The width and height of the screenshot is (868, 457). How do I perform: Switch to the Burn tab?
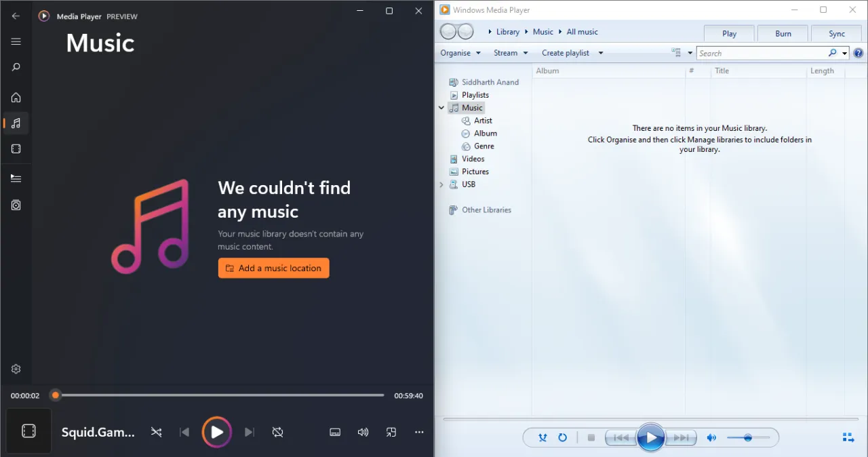[x=783, y=33]
